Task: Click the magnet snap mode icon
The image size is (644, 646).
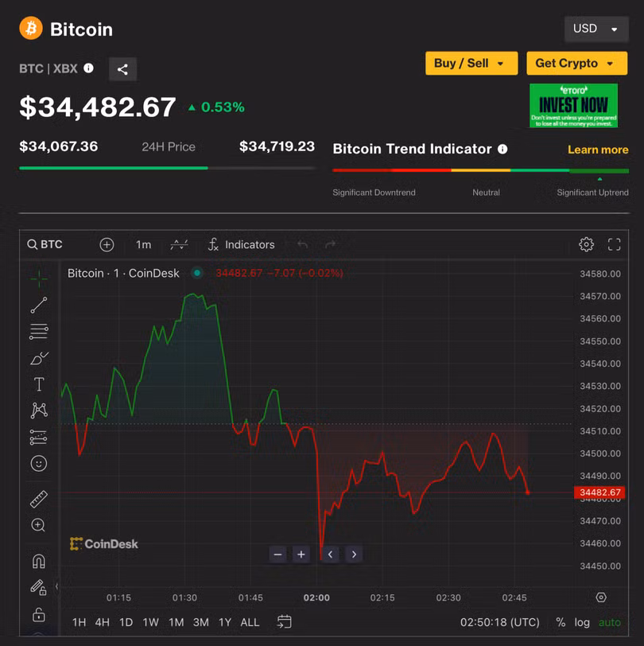Action: 38,561
